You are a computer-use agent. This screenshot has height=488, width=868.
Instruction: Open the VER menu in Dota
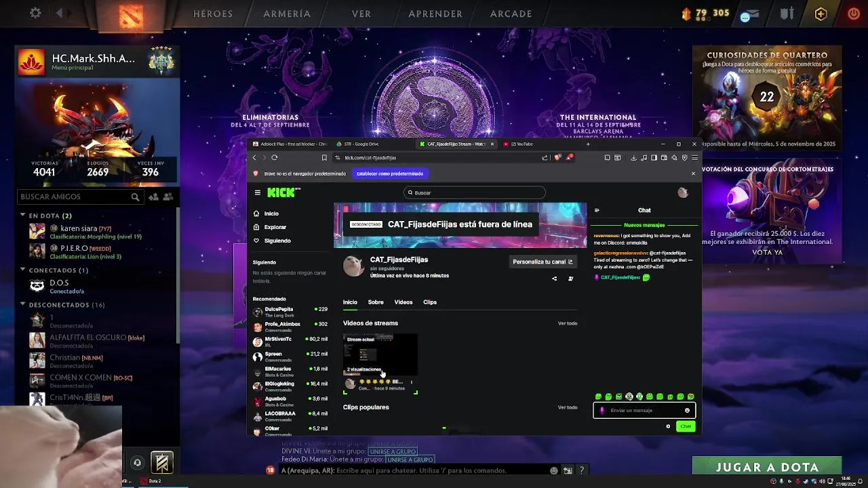[361, 14]
